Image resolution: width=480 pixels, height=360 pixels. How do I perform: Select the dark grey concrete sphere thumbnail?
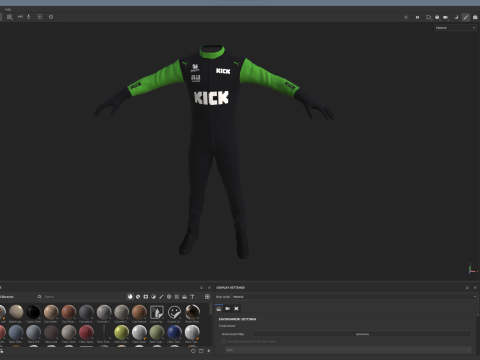click(x=86, y=312)
